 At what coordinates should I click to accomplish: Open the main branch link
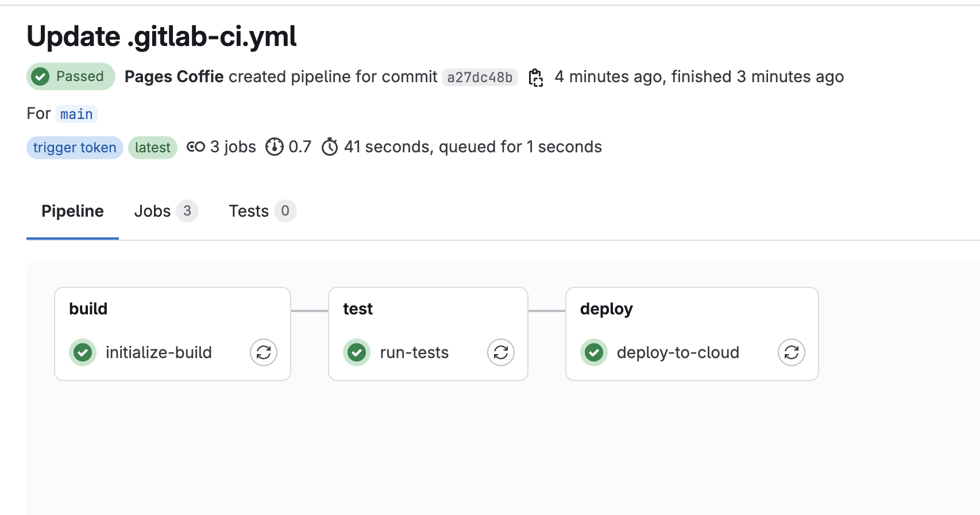(76, 114)
